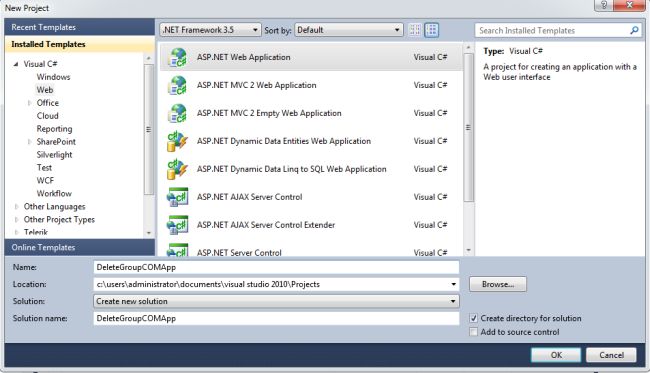Click ASP.NET Server Control template icon
The height and width of the screenshot is (373, 650).
(177, 250)
